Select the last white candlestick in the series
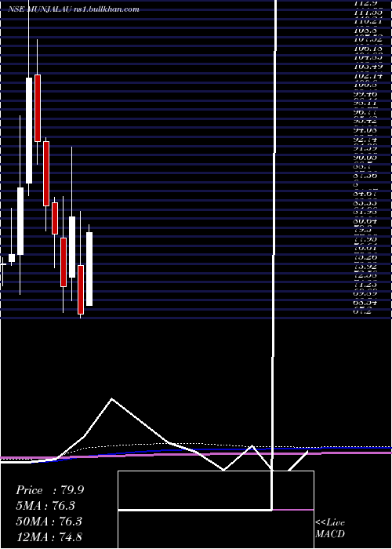The height and width of the screenshot is (549, 392). 89,269
